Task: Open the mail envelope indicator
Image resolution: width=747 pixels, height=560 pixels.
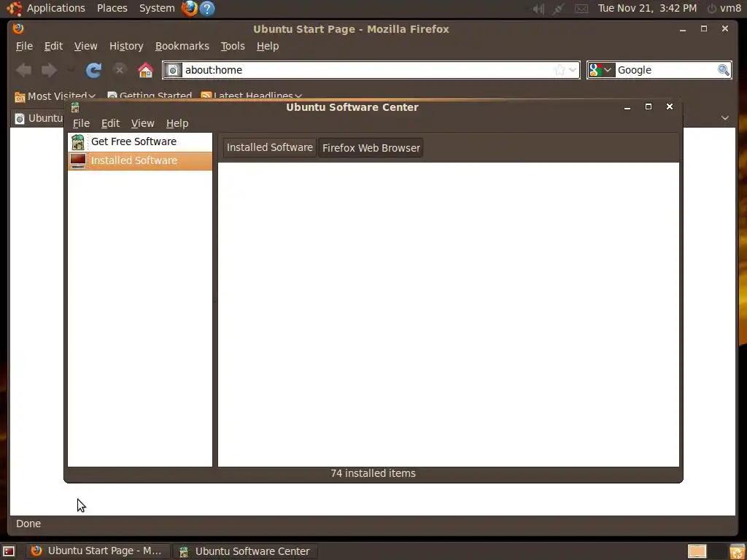Action: (581, 9)
